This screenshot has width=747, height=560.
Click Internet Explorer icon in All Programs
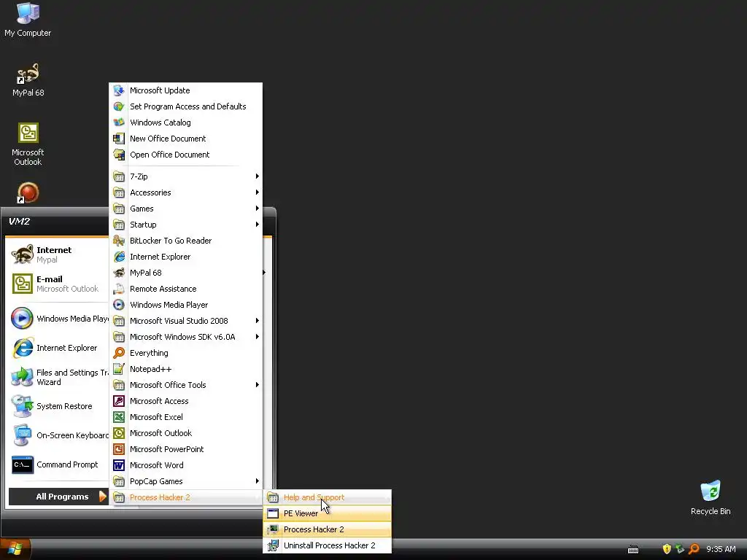(119, 257)
